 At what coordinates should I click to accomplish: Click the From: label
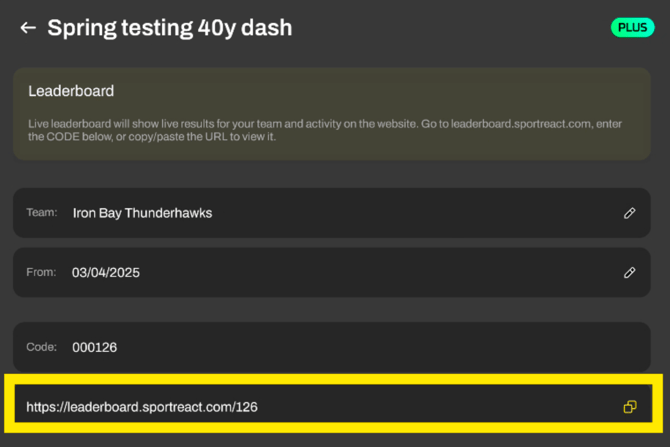pos(43,272)
